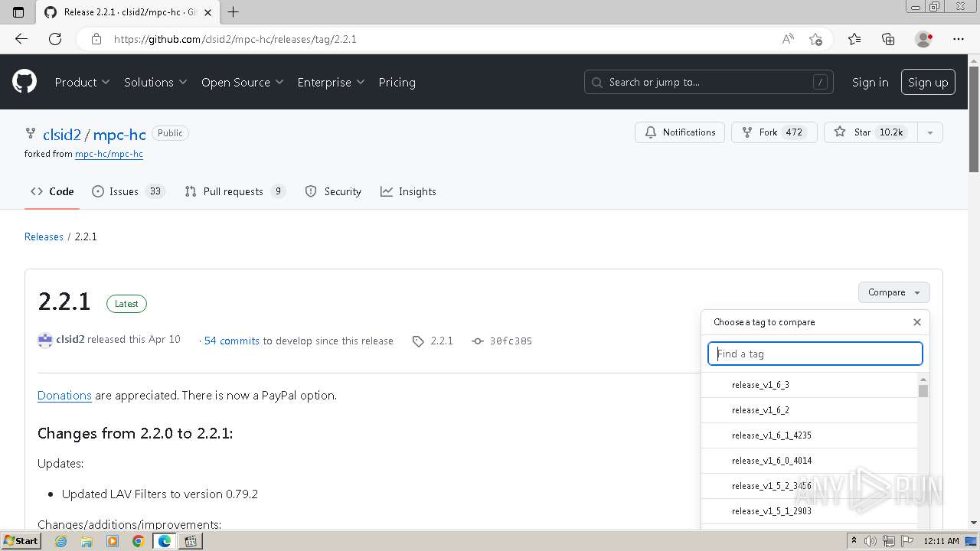This screenshot has height=551, width=980.
Task: Open the Collections icon
Action: pos(888,39)
